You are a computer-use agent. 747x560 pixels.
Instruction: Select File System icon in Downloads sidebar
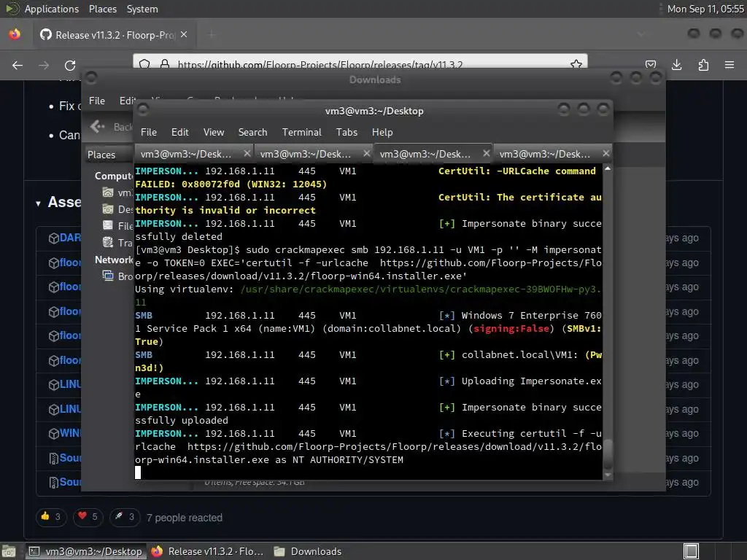tap(108, 225)
